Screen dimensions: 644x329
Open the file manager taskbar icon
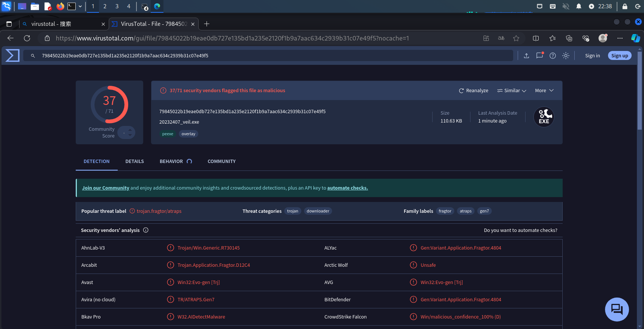pyautogui.click(x=35, y=6)
